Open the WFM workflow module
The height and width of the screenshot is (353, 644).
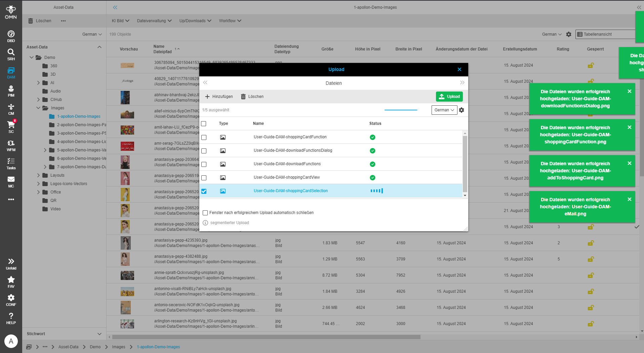pyautogui.click(x=11, y=145)
